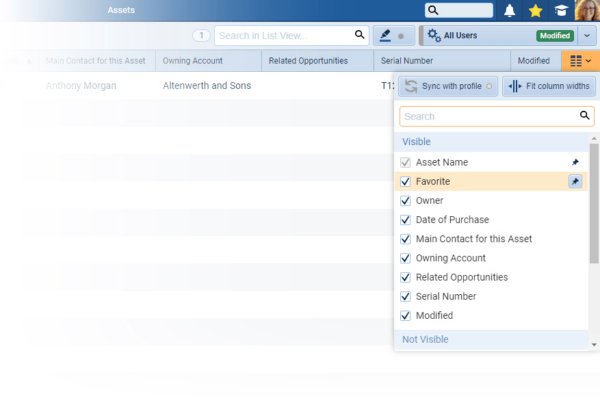This screenshot has width=600, height=403.
Task: Click the pin icon beside Asset Name
Action: tap(575, 162)
